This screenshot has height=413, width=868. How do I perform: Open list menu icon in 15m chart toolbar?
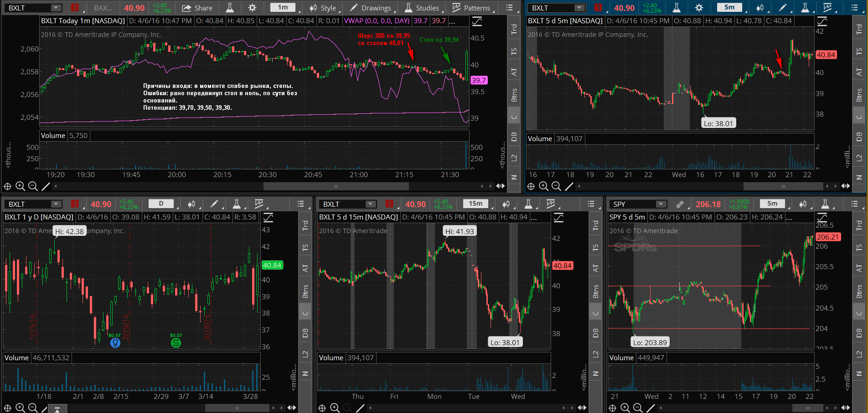click(x=591, y=204)
